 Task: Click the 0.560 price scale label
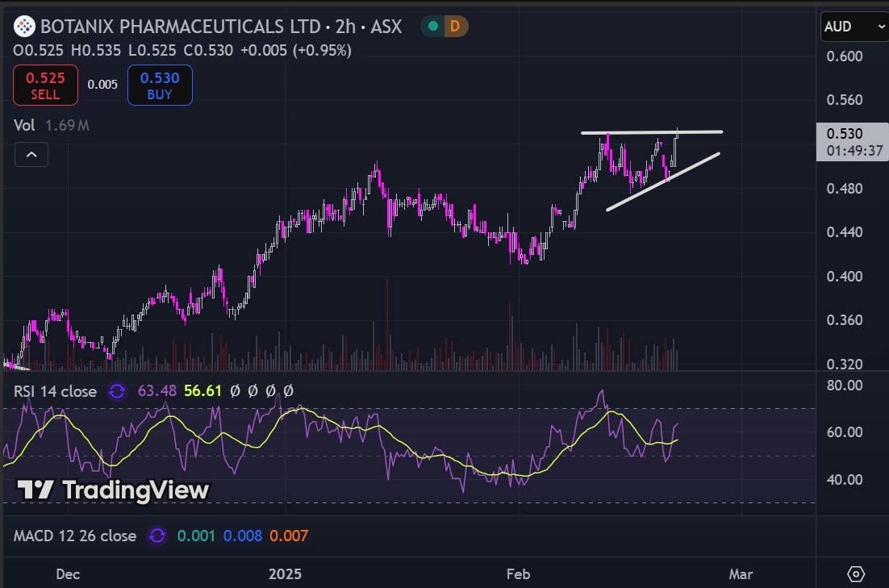pyautogui.click(x=844, y=100)
